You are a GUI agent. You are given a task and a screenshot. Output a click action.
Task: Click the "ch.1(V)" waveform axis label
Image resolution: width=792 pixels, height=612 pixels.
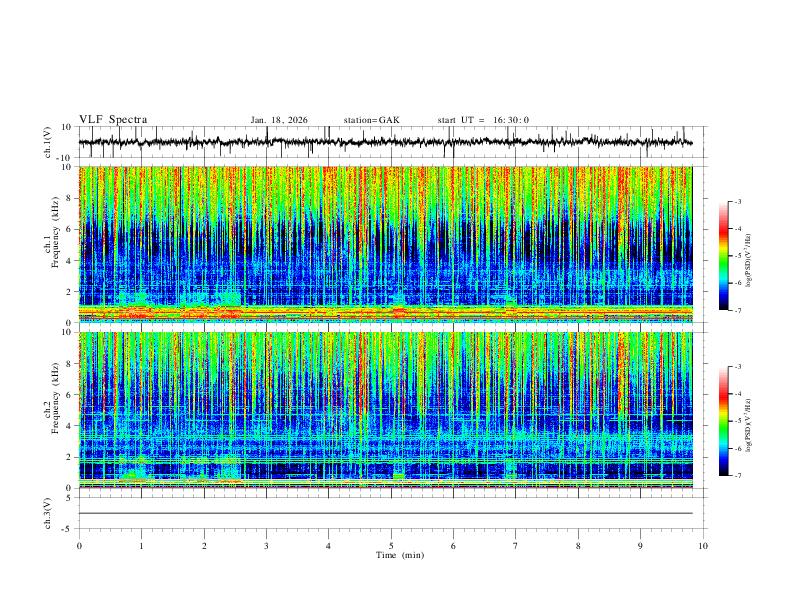(48, 142)
